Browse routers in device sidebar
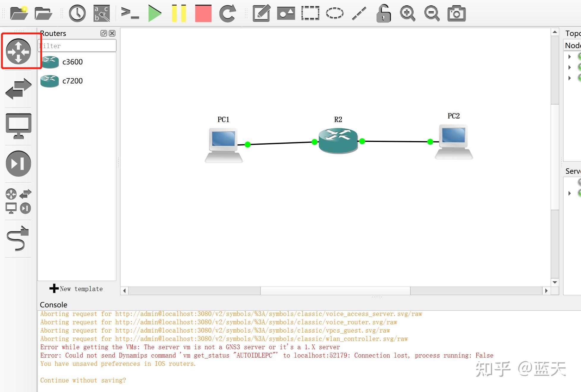 click(18, 51)
